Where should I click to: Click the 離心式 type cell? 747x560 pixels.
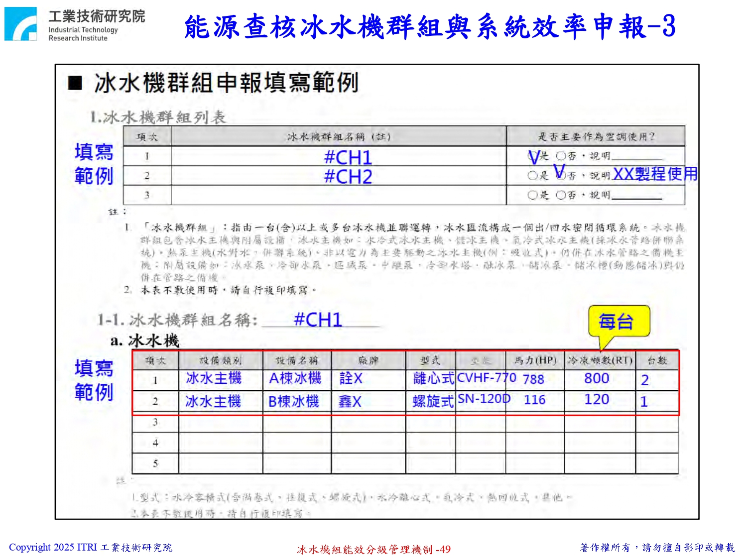pyautogui.click(x=434, y=379)
